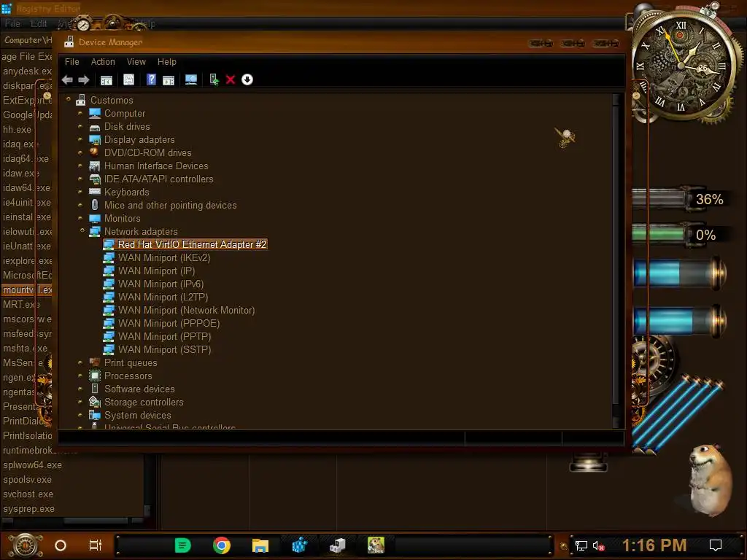Open the Device Manager View menu

click(x=136, y=62)
